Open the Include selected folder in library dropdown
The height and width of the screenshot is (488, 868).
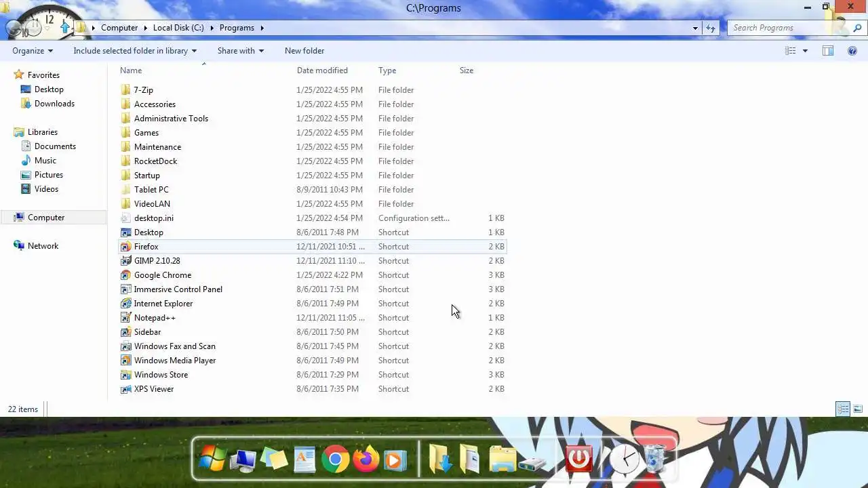tap(135, 51)
